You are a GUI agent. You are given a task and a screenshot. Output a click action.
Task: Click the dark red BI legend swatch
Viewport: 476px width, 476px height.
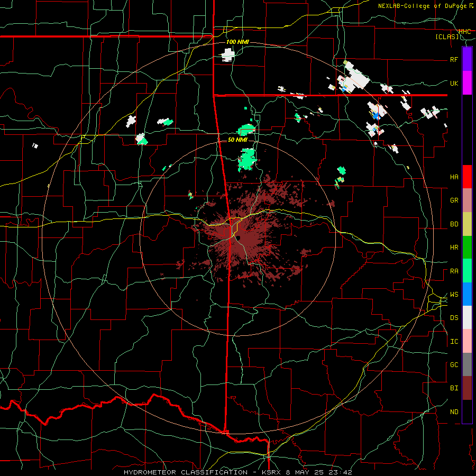pos(467,388)
